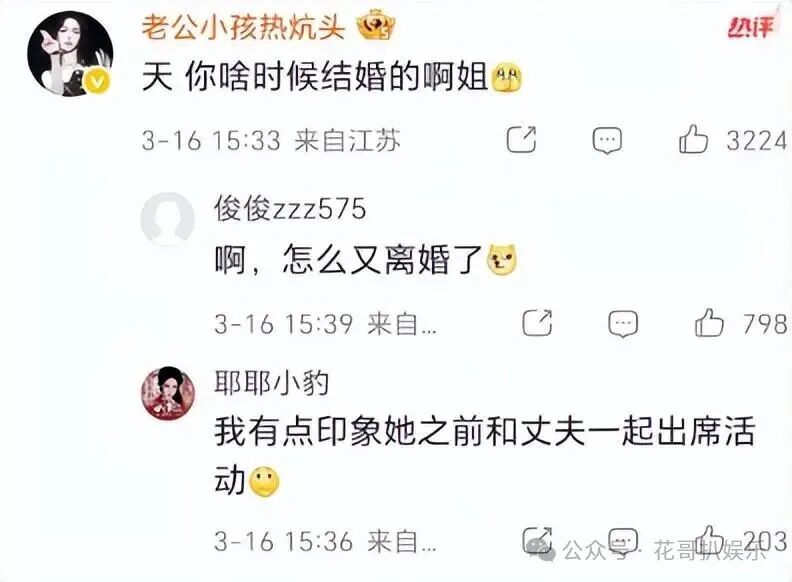792x582 pixels.
Task: Like the comment with 3224 likes
Action: (x=693, y=139)
